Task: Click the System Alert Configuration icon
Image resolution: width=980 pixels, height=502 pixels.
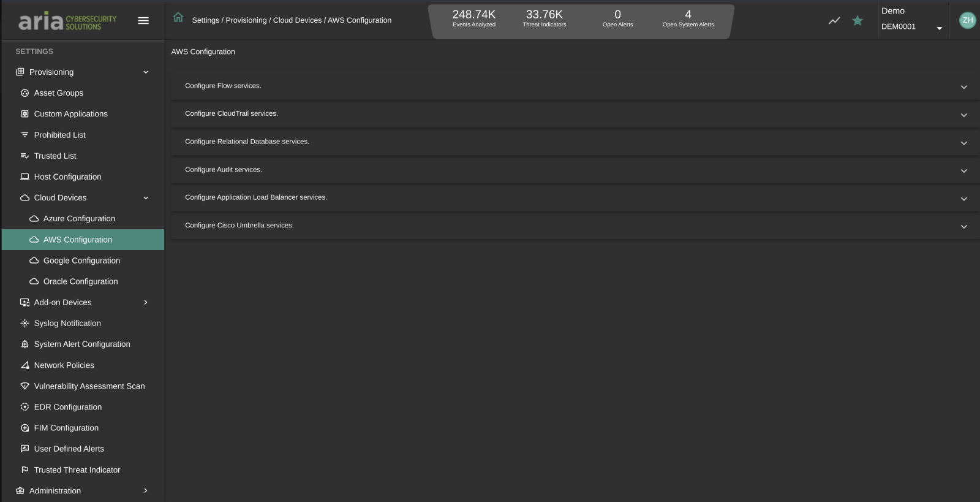Action: click(25, 344)
